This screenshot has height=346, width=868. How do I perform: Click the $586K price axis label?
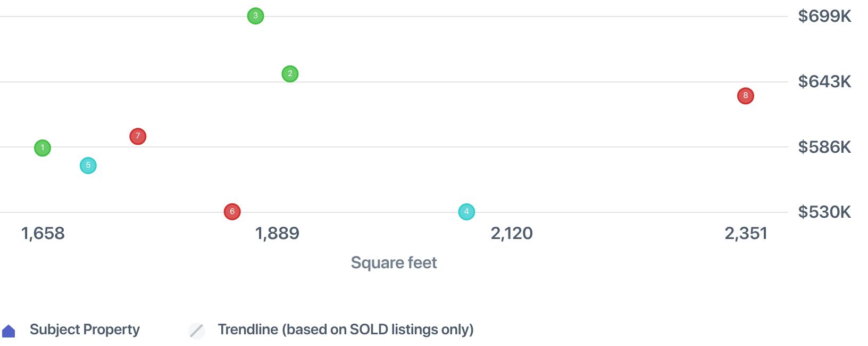(824, 147)
